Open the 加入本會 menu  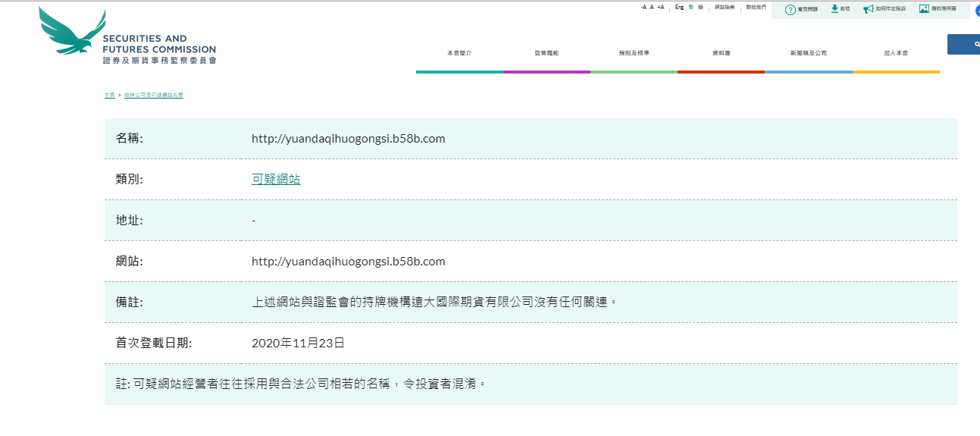[x=896, y=53]
